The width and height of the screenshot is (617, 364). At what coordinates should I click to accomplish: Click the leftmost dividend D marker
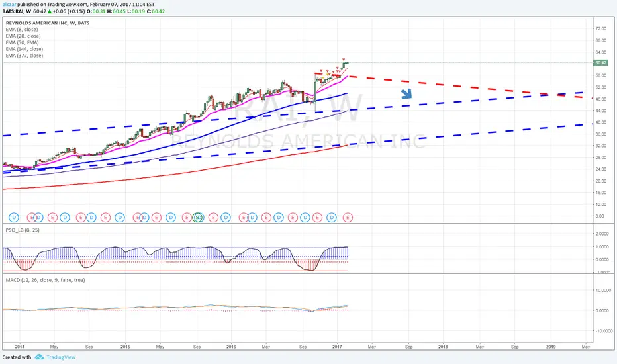coord(14,217)
